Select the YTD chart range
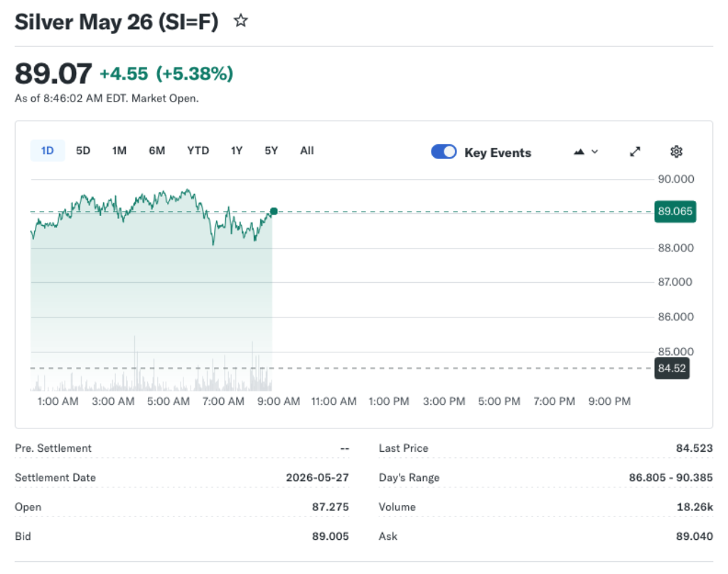This screenshot has width=728, height=574. [x=198, y=151]
